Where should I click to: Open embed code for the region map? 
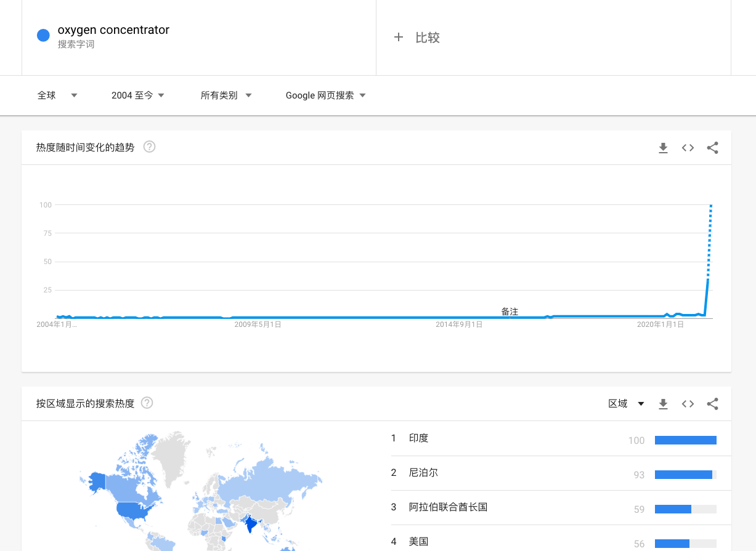(x=688, y=404)
